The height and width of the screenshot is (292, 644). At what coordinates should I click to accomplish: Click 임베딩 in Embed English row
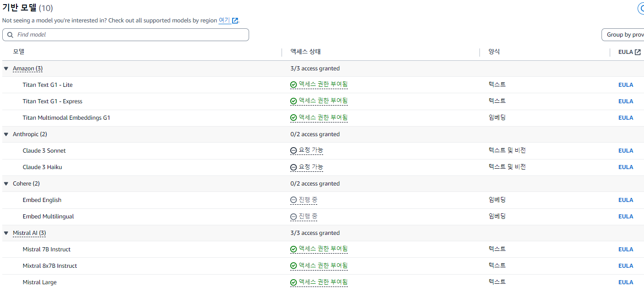click(x=497, y=200)
